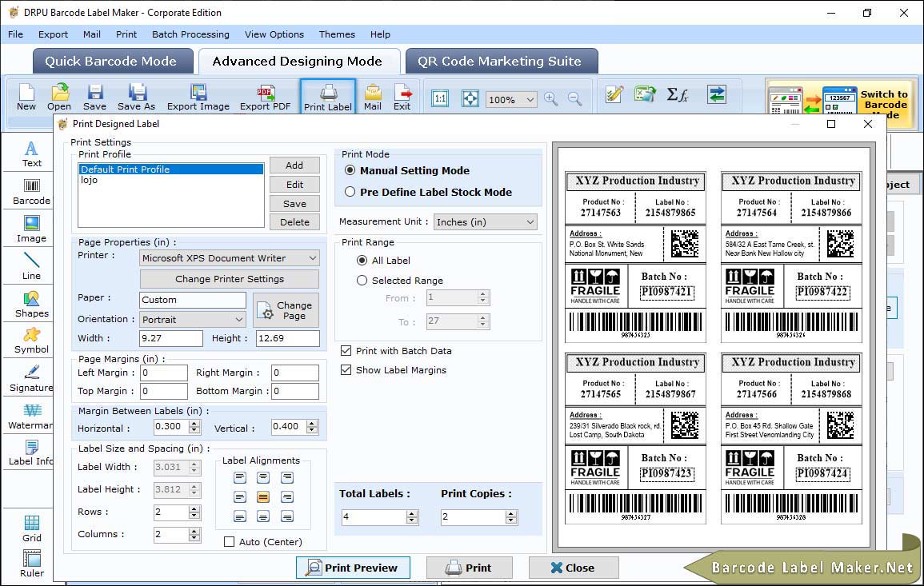Viewport: 924px width, 586px height.
Task: Click the Export Image icon
Action: (x=198, y=98)
